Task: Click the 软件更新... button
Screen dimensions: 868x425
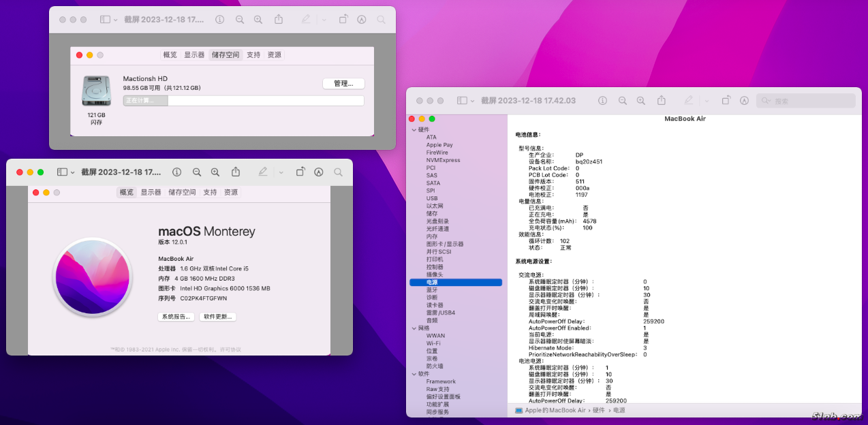Action: click(218, 317)
